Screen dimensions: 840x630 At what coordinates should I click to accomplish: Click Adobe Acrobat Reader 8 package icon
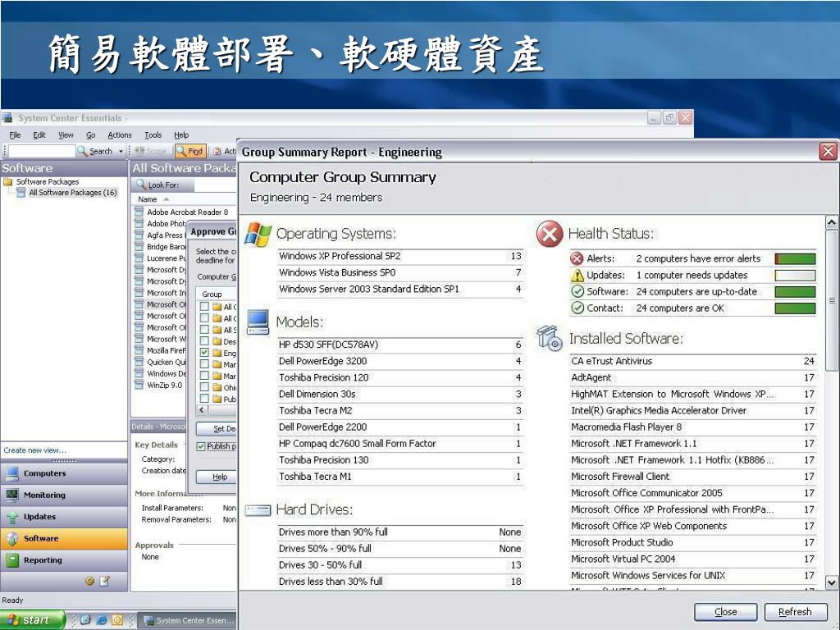click(x=139, y=212)
